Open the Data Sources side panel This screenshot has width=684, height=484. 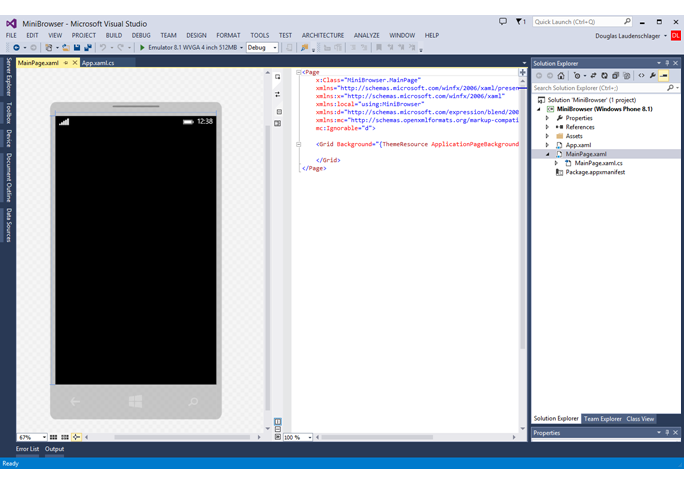(x=8, y=225)
